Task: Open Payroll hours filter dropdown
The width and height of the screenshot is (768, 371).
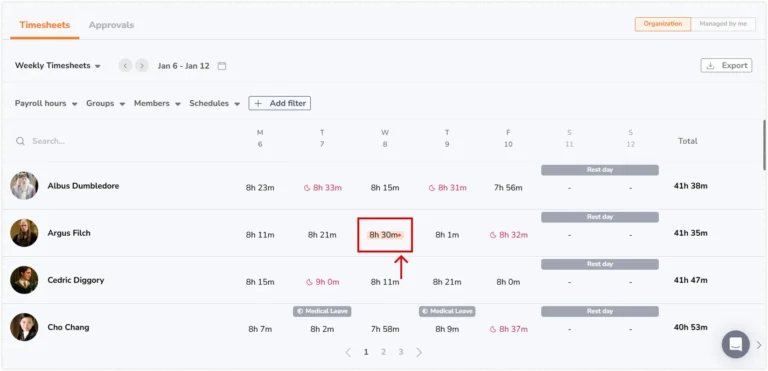Action: [x=46, y=103]
